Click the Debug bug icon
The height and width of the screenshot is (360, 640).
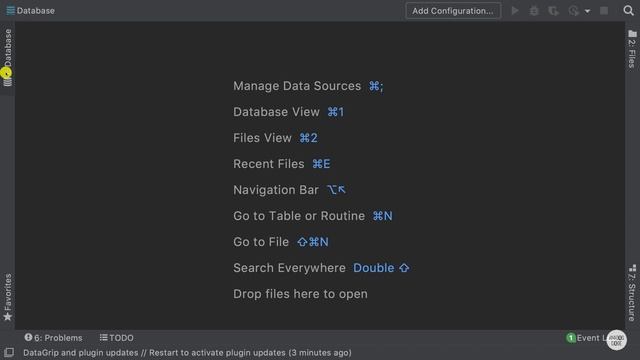pos(534,11)
